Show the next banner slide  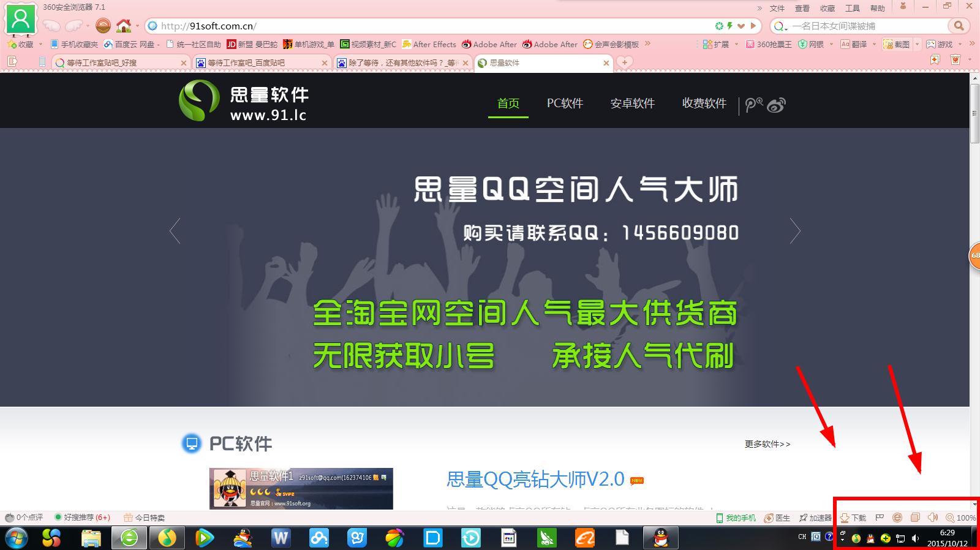point(795,231)
